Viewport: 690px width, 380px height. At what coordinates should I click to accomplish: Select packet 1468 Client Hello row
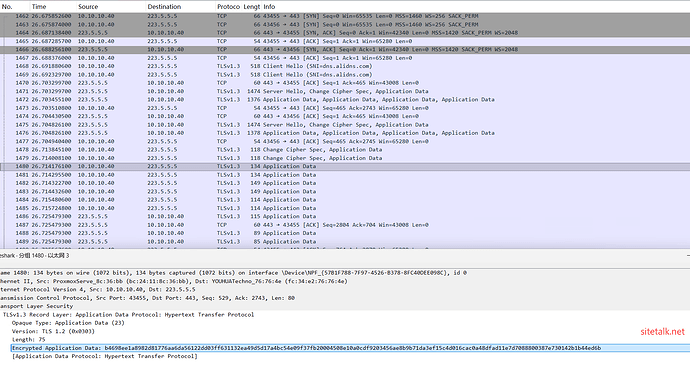click(345, 66)
